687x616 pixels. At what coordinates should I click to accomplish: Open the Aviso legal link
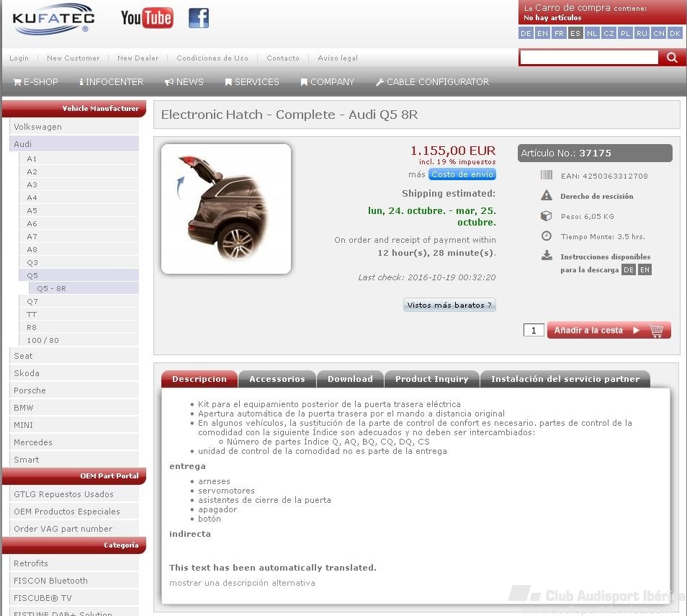coord(338,58)
